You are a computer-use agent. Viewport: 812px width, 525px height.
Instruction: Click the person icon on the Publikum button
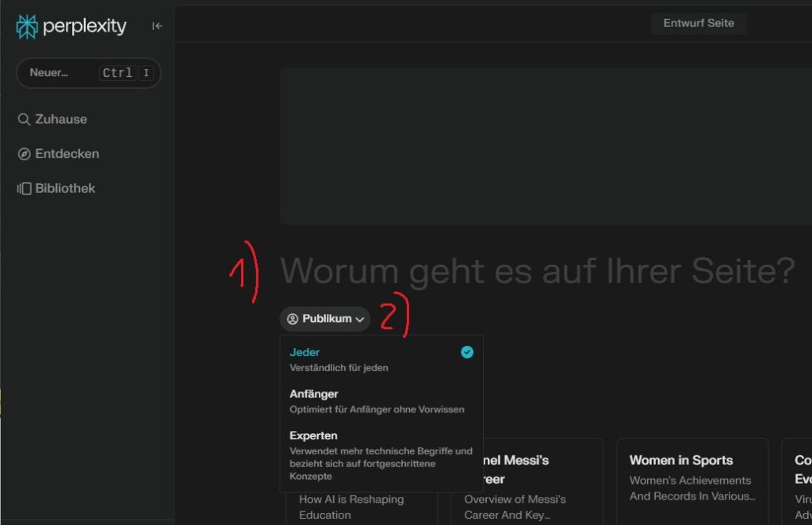click(x=293, y=319)
